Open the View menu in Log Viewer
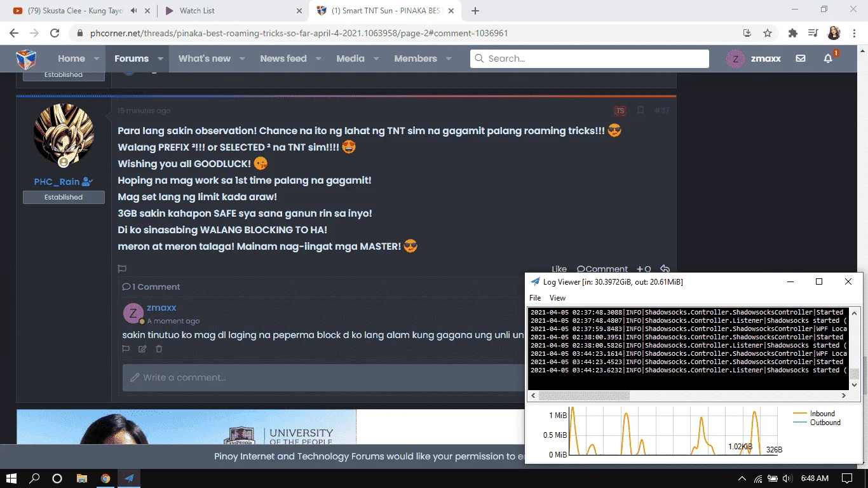 557,297
